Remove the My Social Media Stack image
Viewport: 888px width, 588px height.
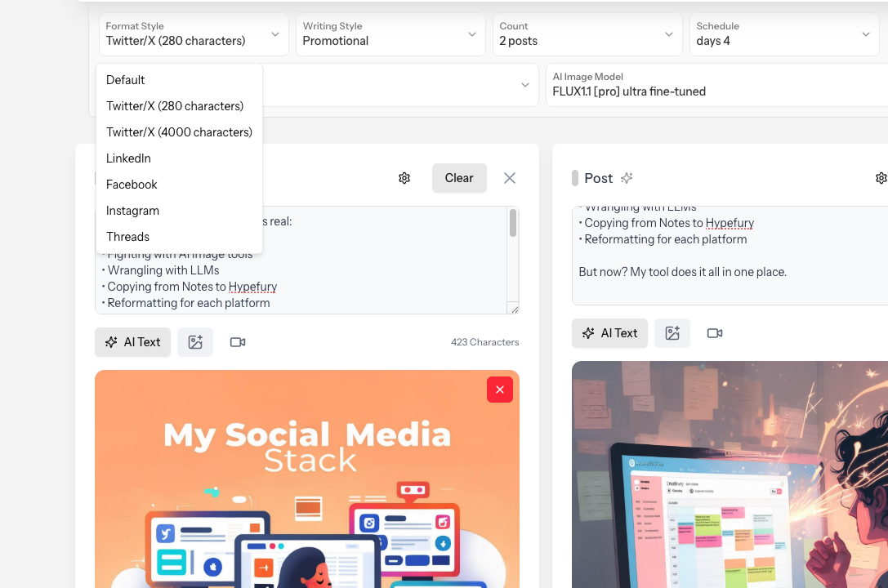(499, 390)
